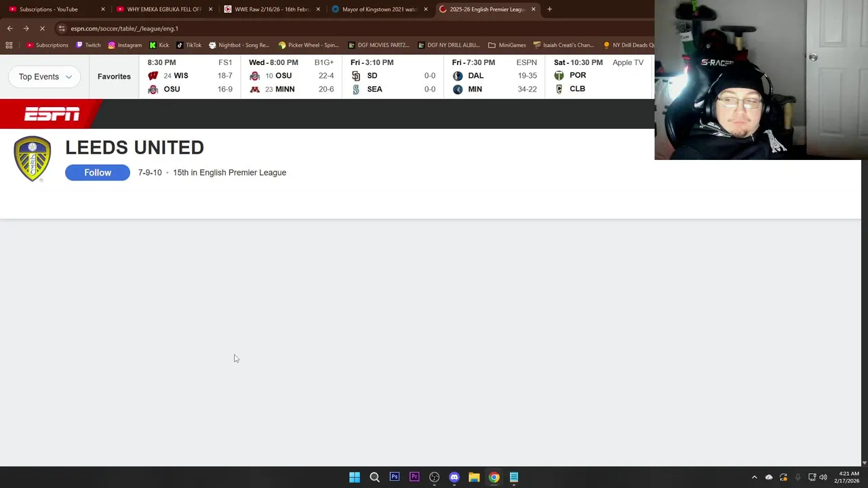Image resolution: width=868 pixels, height=488 pixels.
Task: Open SD vs SEA Friday game
Action: [393, 76]
